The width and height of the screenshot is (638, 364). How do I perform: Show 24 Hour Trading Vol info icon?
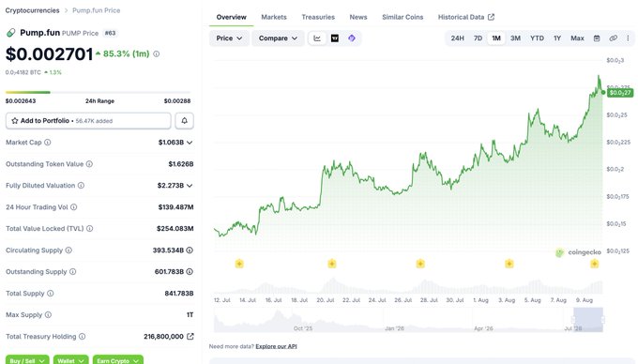click(x=73, y=207)
